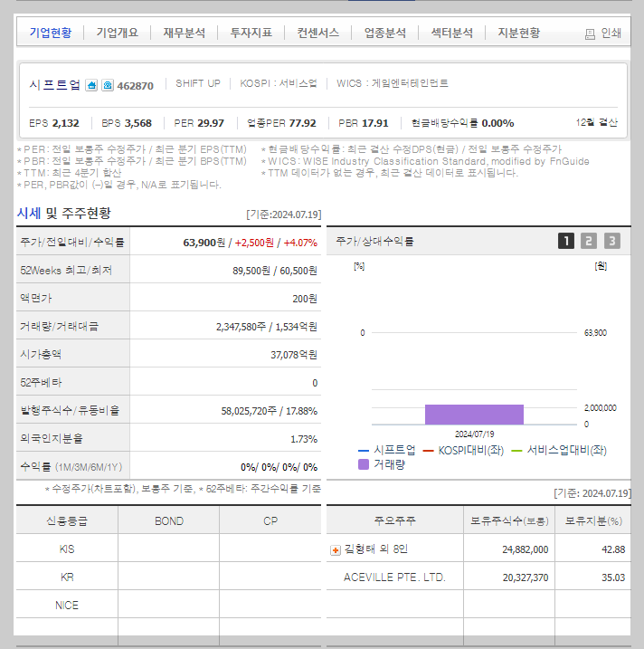This screenshot has width=644, height=649.
Task: Click the CP column header
Action: click(270, 521)
